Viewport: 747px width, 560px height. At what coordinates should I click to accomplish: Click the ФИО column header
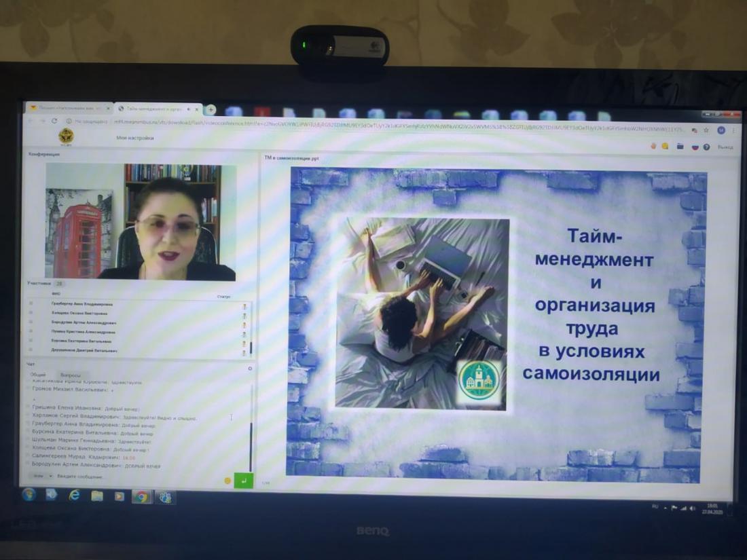pyautogui.click(x=56, y=294)
